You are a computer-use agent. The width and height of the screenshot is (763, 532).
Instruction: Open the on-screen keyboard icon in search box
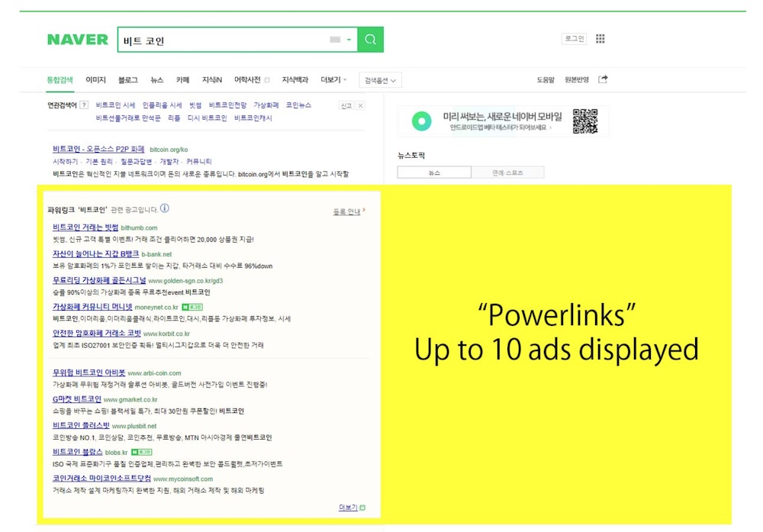[335, 40]
